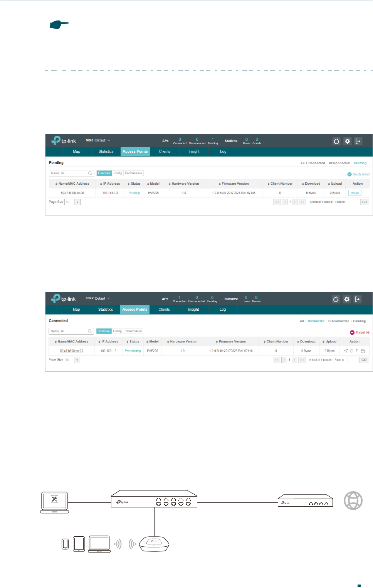Filter by Disconnected on the Pending page
The height and width of the screenshot is (588, 373).
(339, 163)
